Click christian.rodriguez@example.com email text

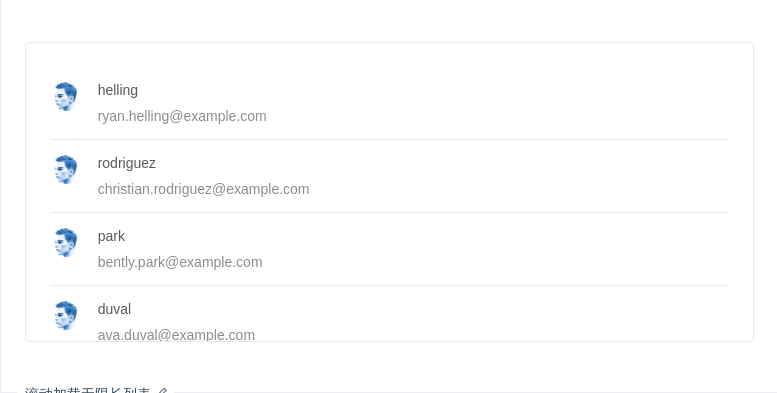click(203, 189)
